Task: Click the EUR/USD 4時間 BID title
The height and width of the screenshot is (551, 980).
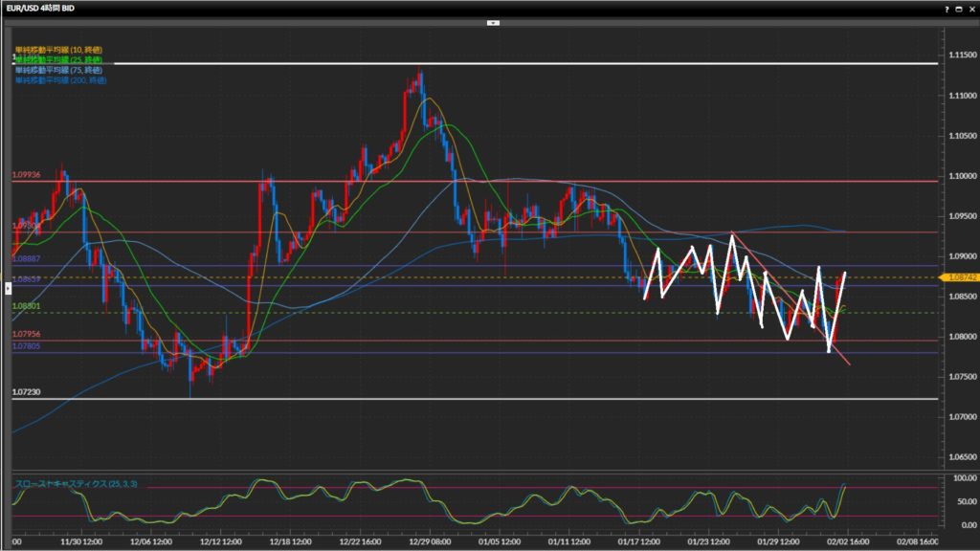Action: click(44, 8)
